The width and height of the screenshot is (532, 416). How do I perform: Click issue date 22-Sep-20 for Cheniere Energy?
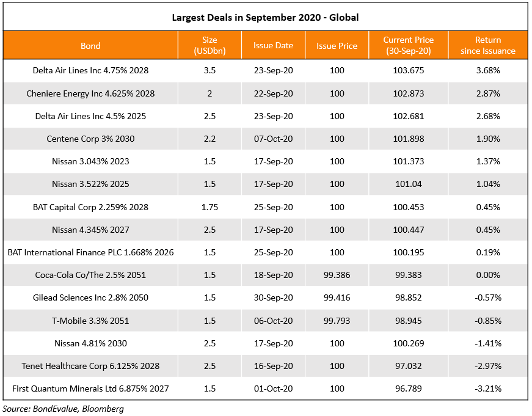click(273, 93)
